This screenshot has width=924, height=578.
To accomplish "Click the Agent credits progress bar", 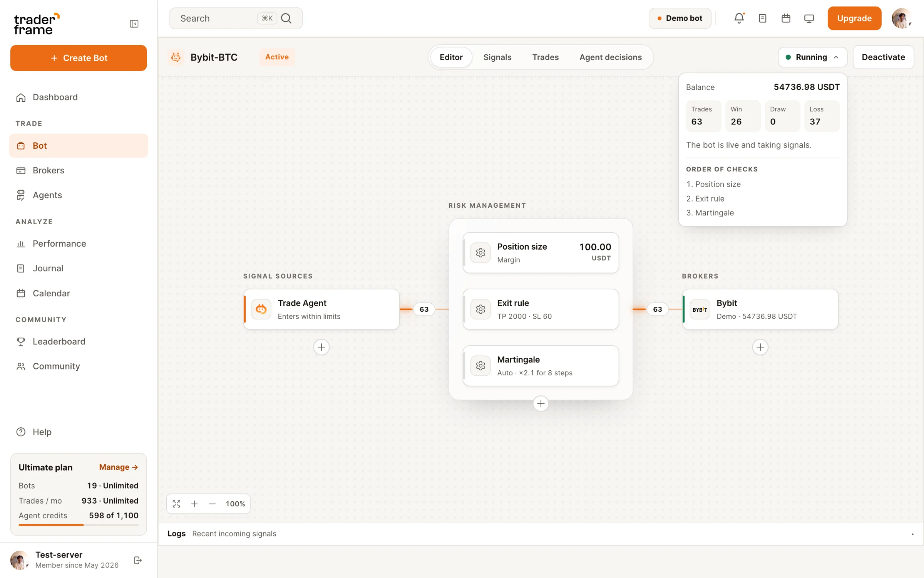I will 79,525.
